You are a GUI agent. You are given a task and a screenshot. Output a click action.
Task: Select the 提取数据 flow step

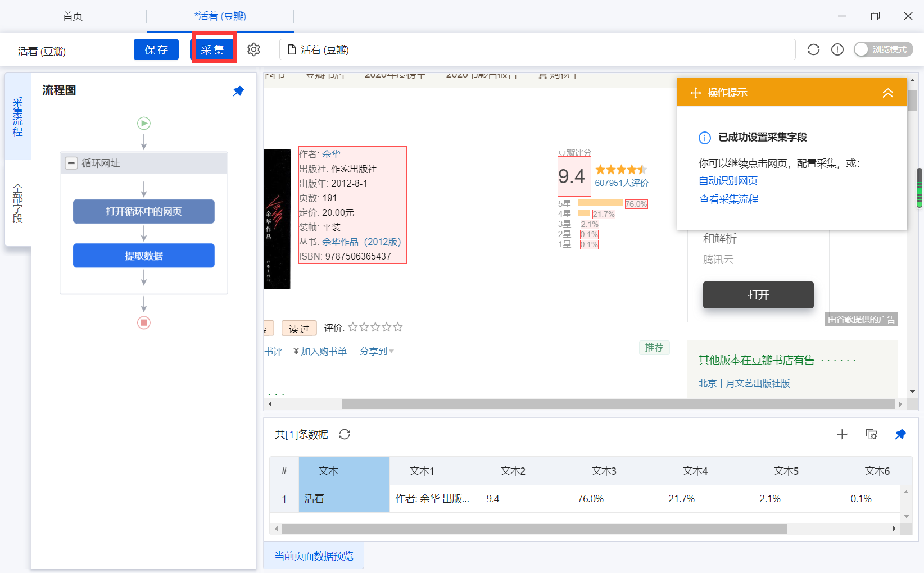[x=144, y=256]
